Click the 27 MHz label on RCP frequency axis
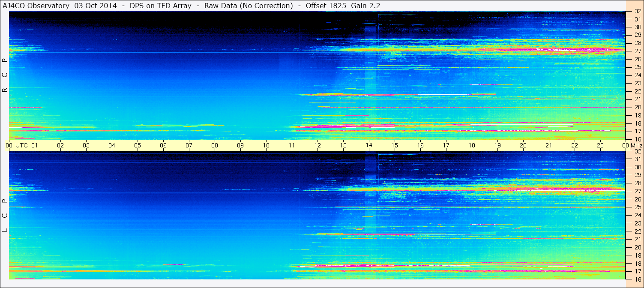 [x=638, y=51]
